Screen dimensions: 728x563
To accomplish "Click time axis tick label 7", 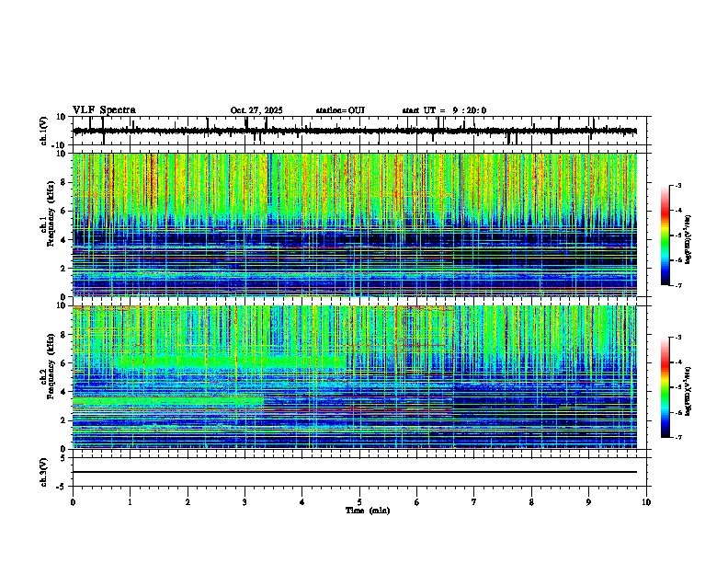I will (x=474, y=502).
